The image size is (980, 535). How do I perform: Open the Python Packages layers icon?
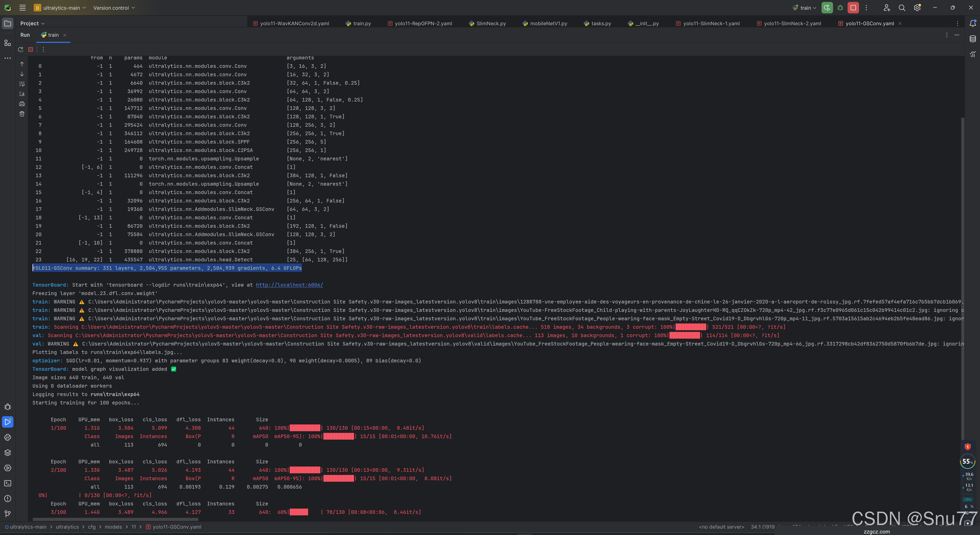(x=8, y=452)
